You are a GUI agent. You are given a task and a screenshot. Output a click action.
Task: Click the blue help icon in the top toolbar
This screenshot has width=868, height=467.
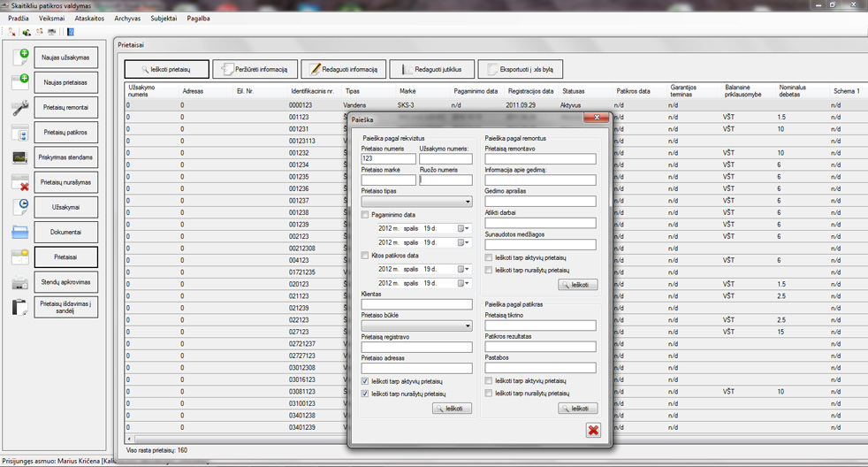click(x=71, y=32)
